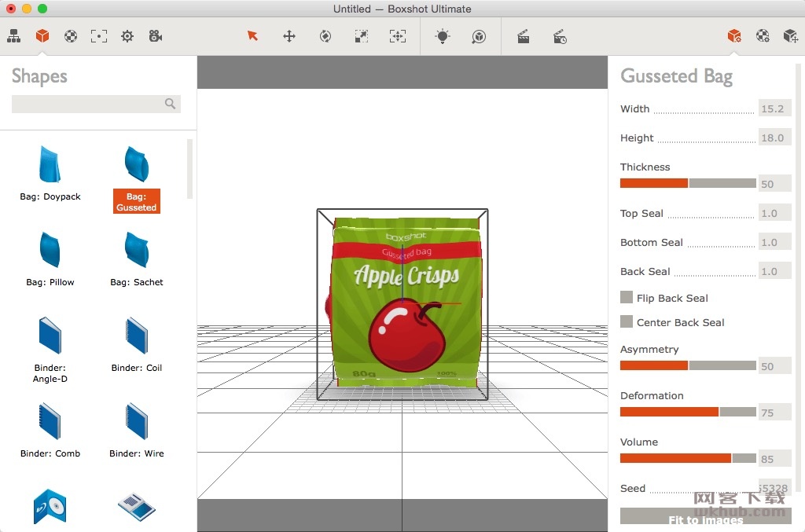
Task: Choose the Bag: Sachet shape
Action: point(137,259)
